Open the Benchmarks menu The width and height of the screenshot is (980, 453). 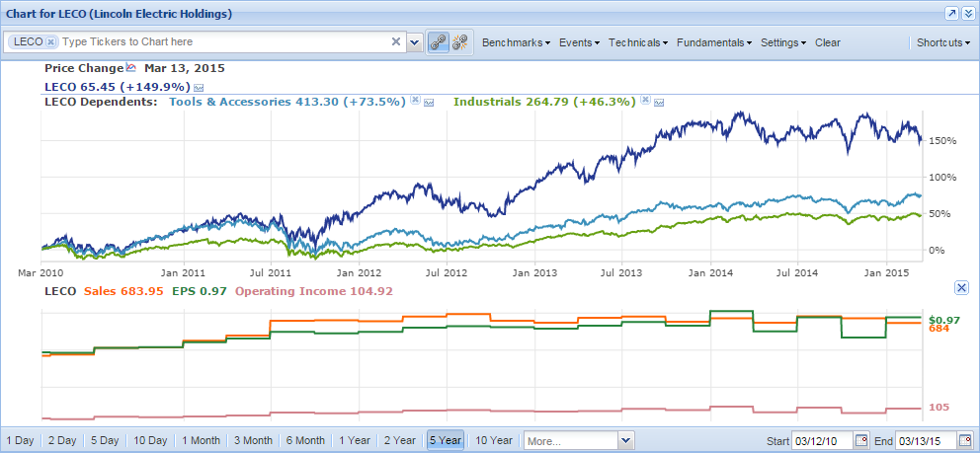(517, 42)
